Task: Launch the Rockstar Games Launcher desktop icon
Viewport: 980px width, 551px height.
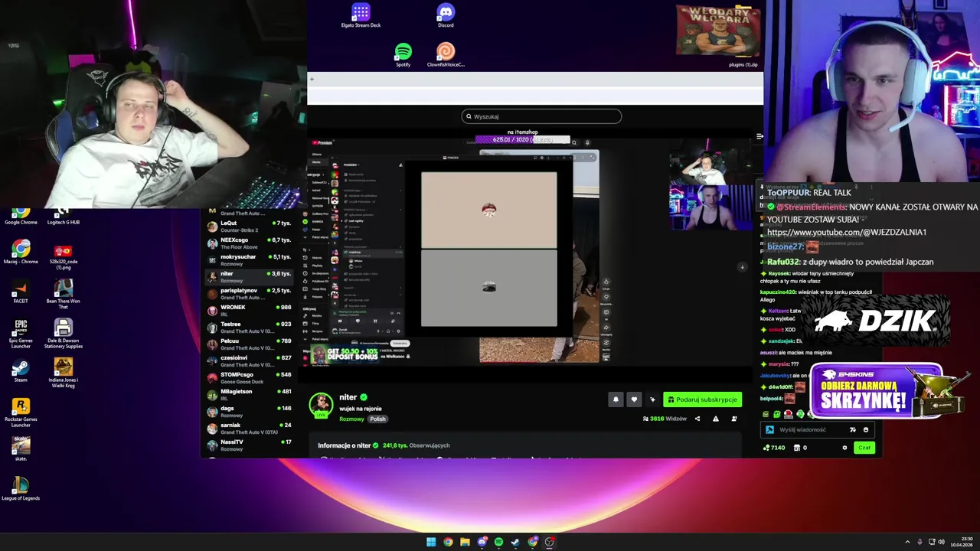Action: click(21, 412)
